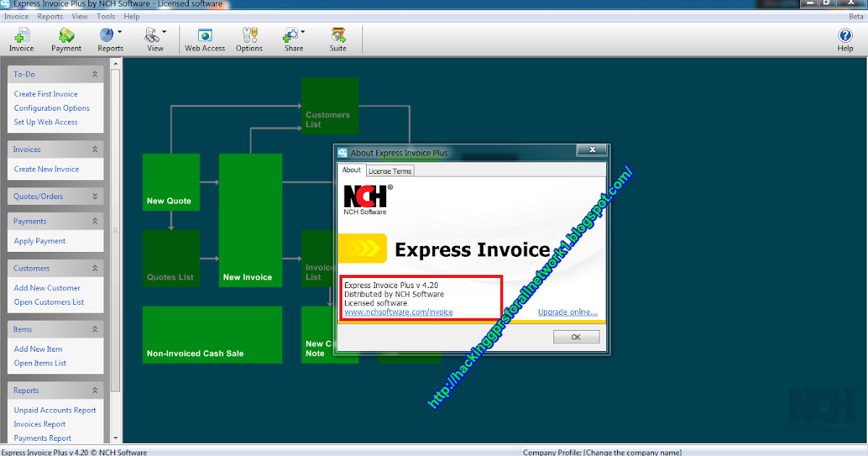Image resolution: width=868 pixels, height=456 pixels.
Task: Collapse the Invoices sidebar section
Action: (x=95, y=149)
